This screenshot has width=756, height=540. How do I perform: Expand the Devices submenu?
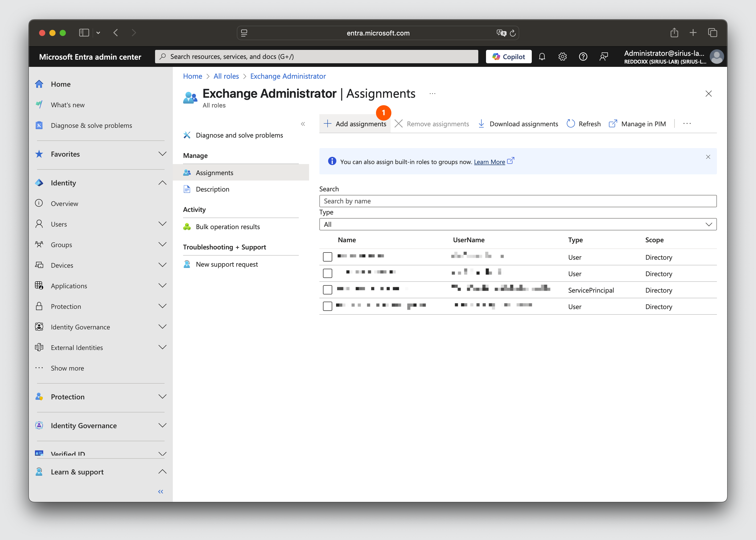pyautogui.click(x=162, y=265)
